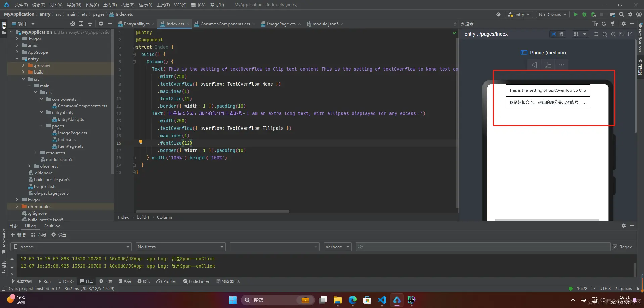Start debugging with the green bug icon
644x308 pixels.
coord(584,14)
